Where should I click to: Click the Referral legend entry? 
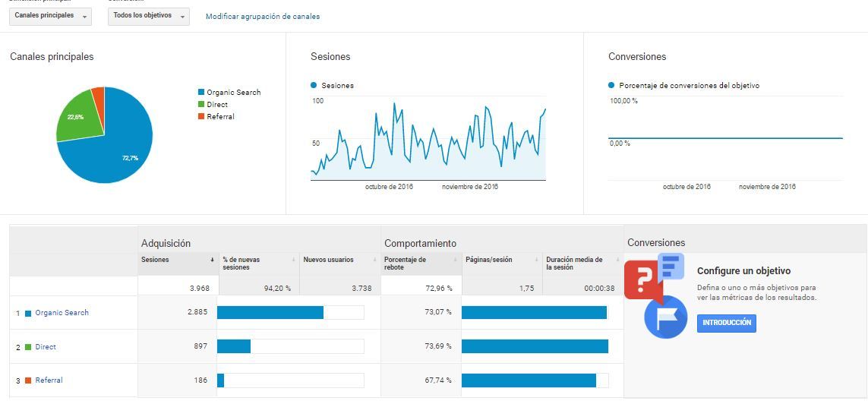point(216,117)
